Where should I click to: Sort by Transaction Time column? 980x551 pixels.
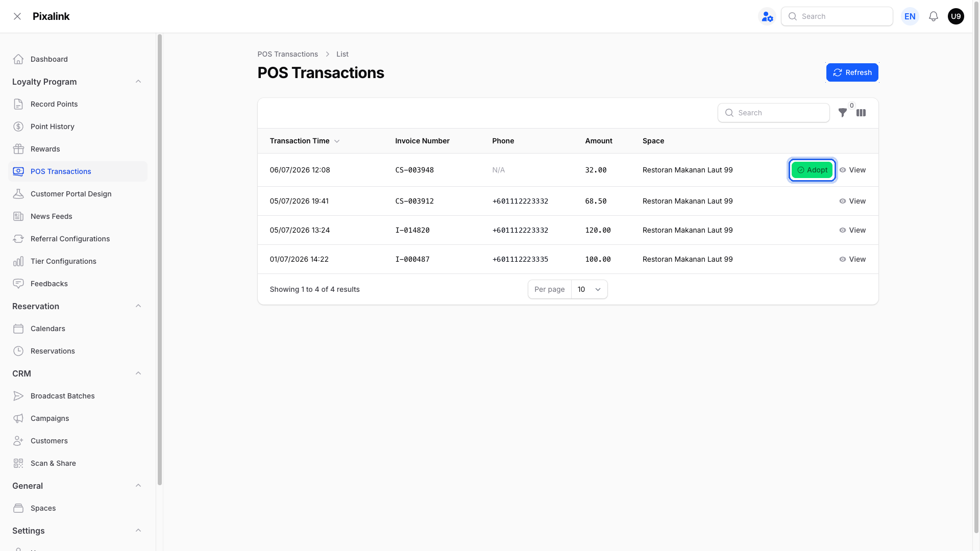point(305,141)
